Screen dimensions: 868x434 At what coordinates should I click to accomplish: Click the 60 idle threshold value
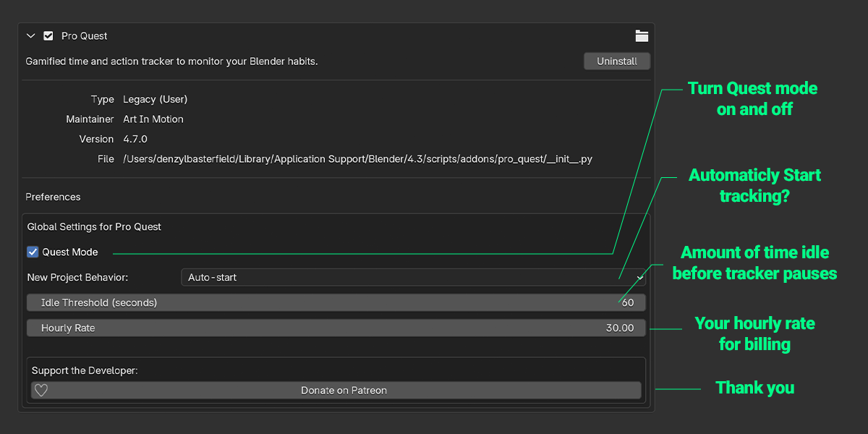(x=628, y=303)
